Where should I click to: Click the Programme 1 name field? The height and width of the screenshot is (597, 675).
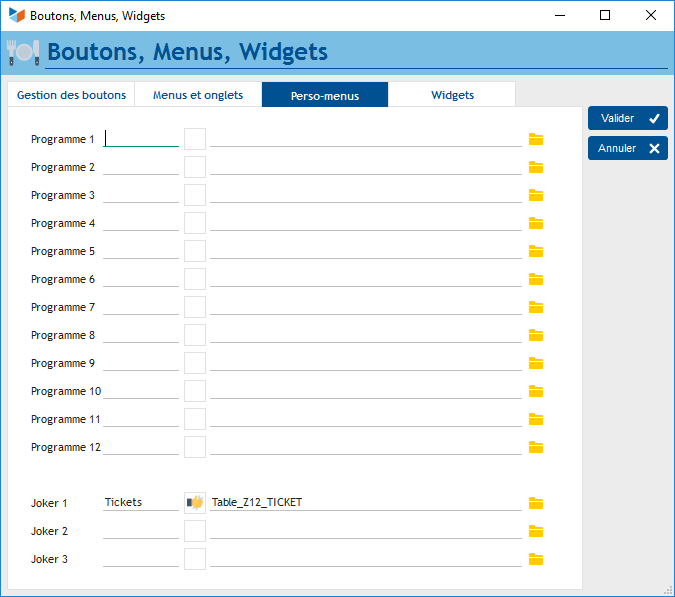(141, 139)
